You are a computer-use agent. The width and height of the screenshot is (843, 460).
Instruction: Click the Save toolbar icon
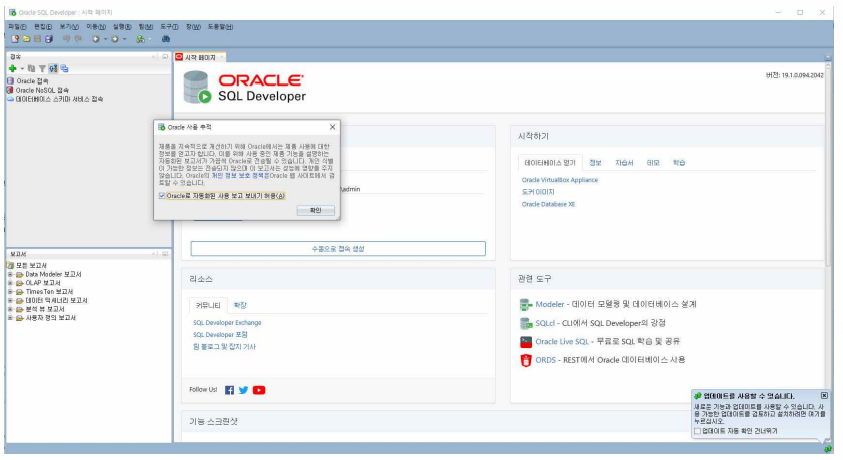pyautogui.click(x=37, y=39)
